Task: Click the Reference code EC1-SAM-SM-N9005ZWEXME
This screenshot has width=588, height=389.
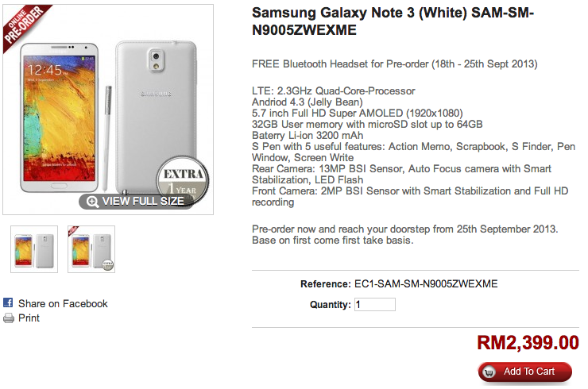Action: point(427,284)
